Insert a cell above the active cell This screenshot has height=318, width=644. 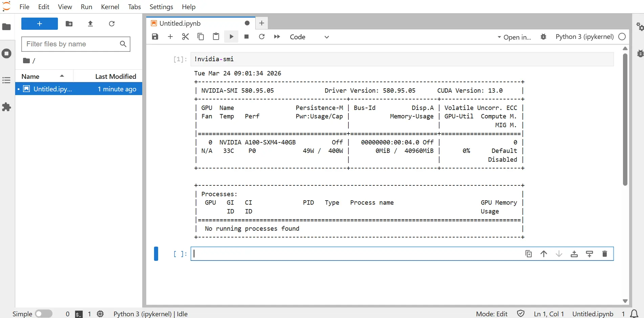pyautogui.click(x=574, y=254)
